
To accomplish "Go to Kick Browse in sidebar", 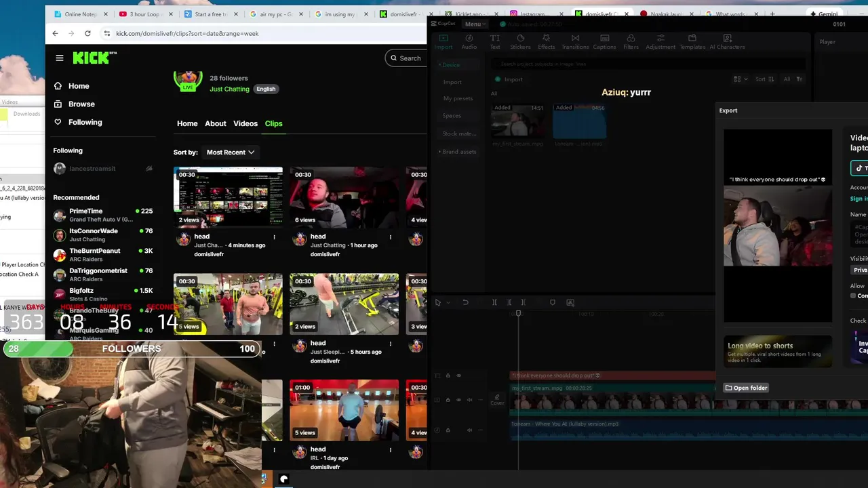I will 74,104.
